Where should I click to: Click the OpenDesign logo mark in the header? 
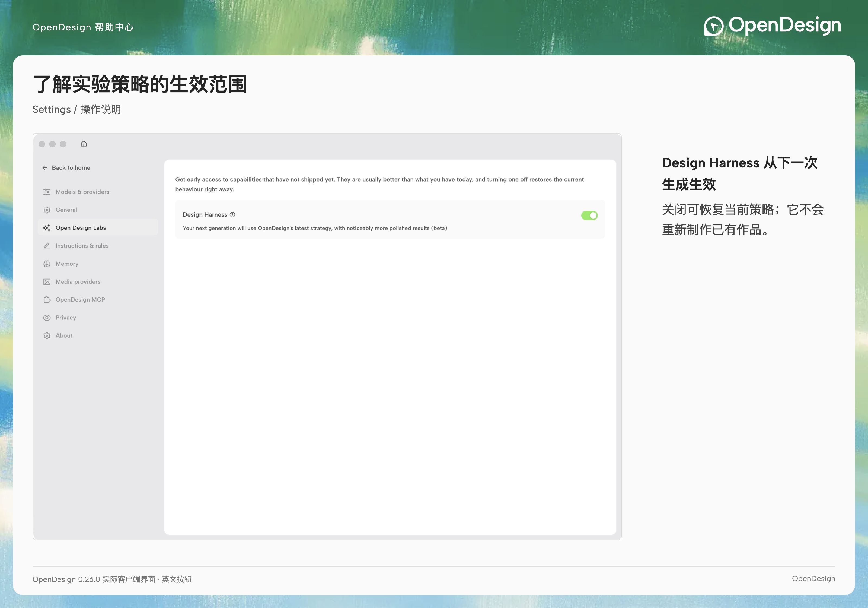(x=714, y=26)
